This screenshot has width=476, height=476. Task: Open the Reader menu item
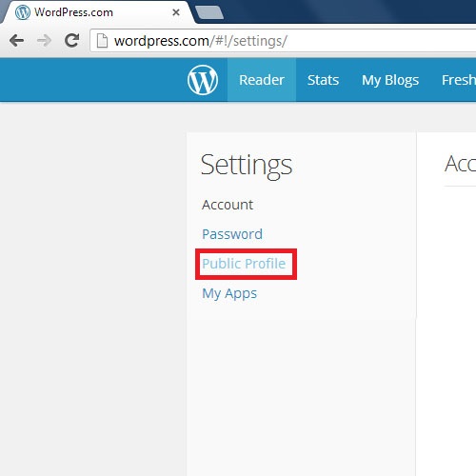pyautogui.click(x=262, y=80)
